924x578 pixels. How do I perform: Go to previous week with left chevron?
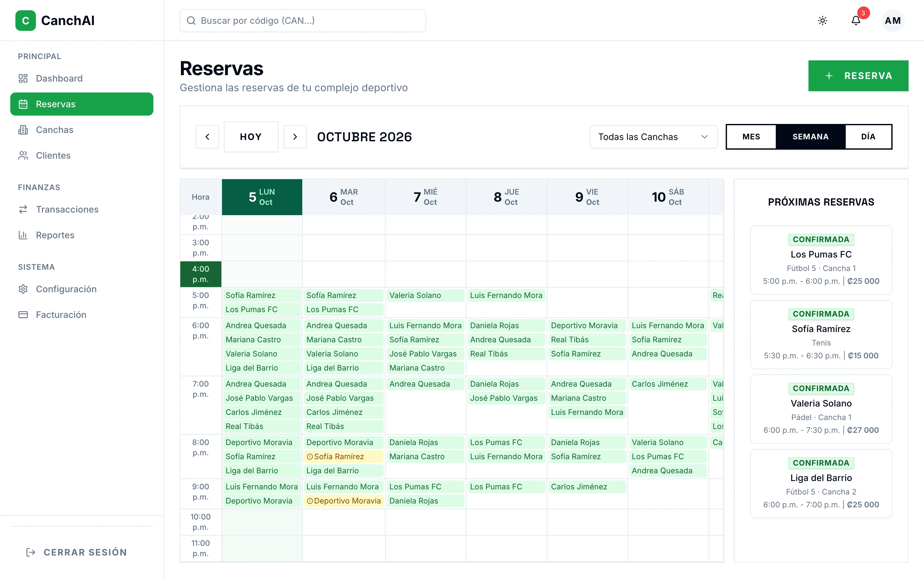pos(207,137)
